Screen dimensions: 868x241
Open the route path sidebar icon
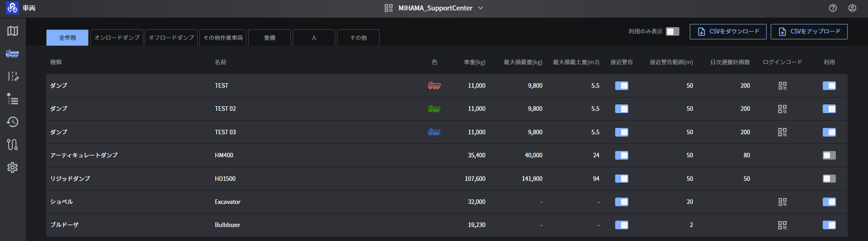[x=13, y=145]
